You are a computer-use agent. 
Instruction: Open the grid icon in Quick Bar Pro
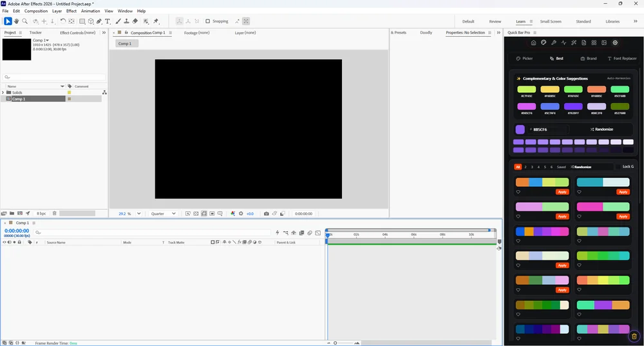coord(594,43)
